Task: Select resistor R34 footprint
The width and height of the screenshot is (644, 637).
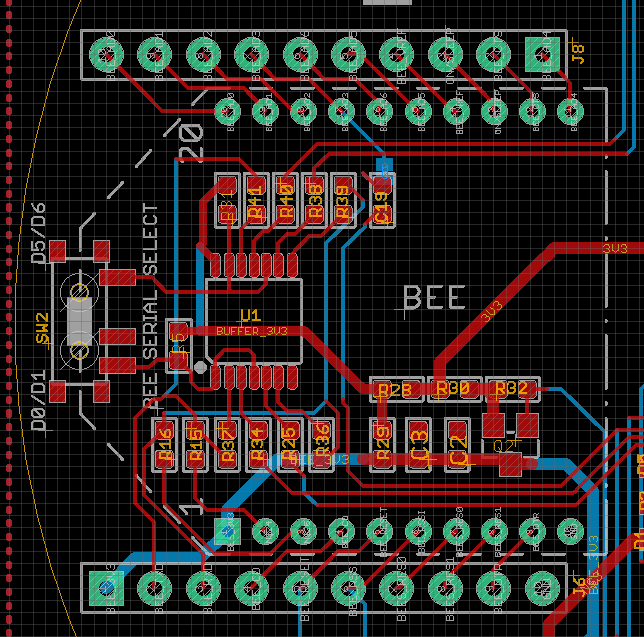Action: 258,445
